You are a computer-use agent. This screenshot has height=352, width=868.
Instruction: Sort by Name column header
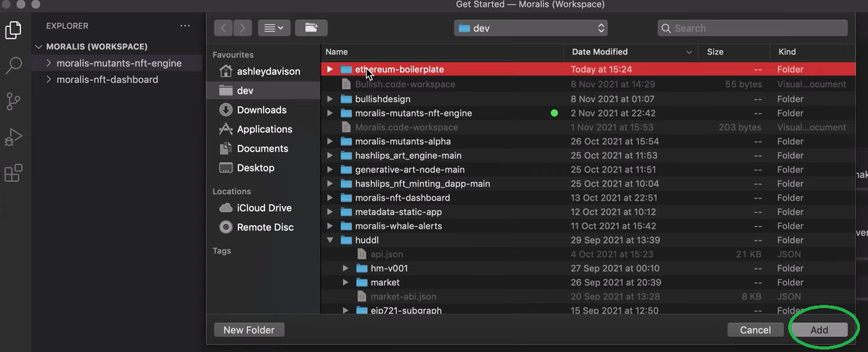442,52
